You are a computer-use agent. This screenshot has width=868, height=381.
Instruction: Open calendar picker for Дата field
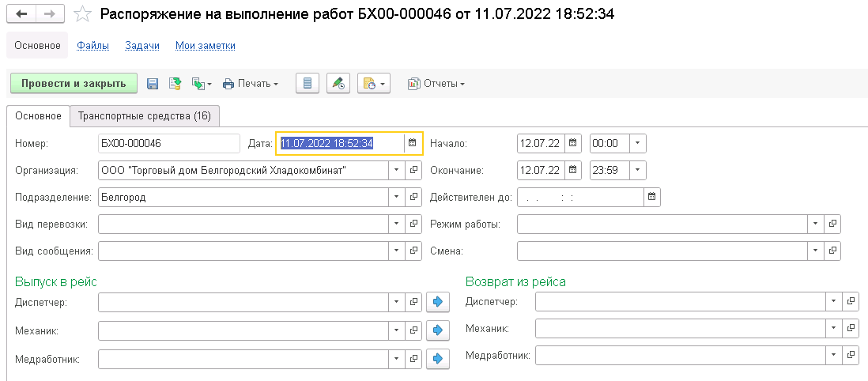pyautogui.click(x=412, y=143)
